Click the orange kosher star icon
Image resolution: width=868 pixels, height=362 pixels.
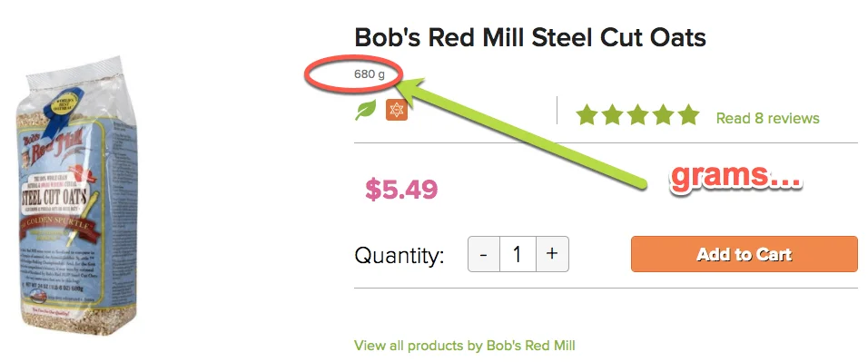click(x=397, y=110)
